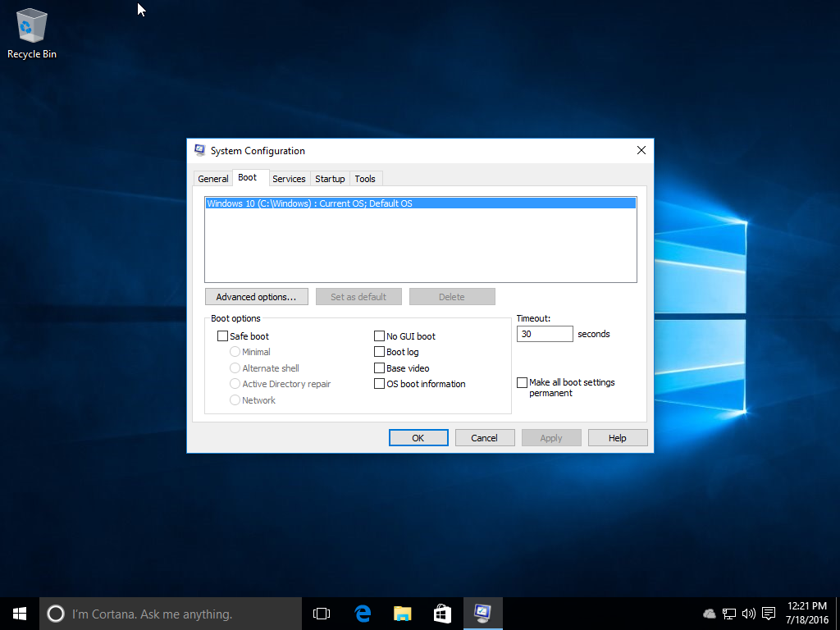
Task: Click the Cortana search box
Action: click(171, 614)
